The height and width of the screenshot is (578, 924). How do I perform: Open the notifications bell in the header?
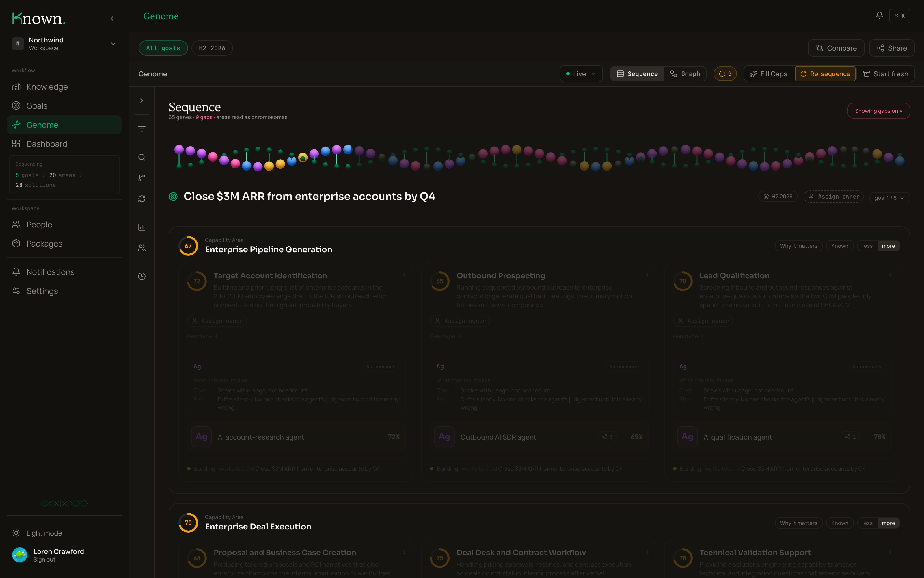click(x=879, y=16)
